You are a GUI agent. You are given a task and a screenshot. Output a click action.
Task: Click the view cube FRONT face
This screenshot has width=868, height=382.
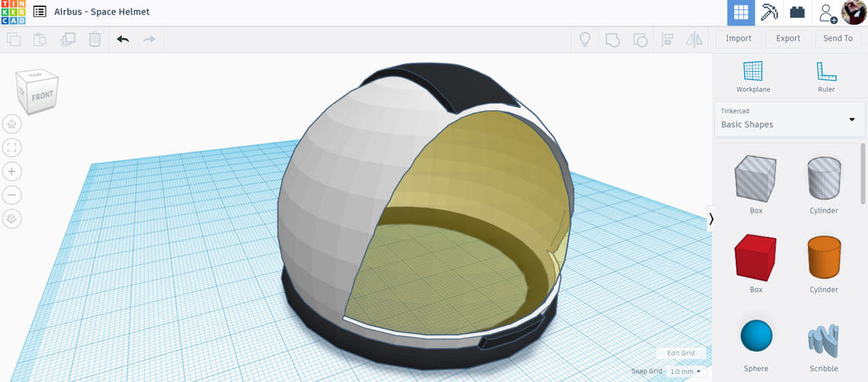pos(42,97)
